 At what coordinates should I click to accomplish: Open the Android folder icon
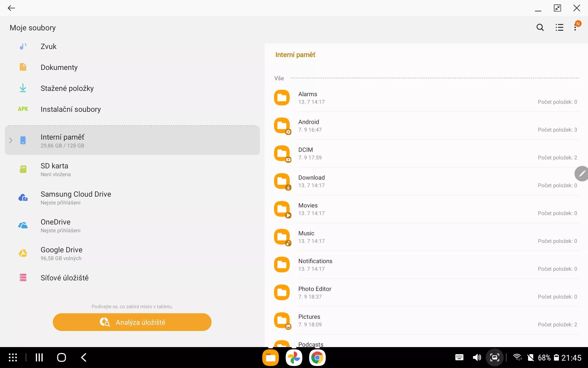pyautogui.click(x=282, y=126)
